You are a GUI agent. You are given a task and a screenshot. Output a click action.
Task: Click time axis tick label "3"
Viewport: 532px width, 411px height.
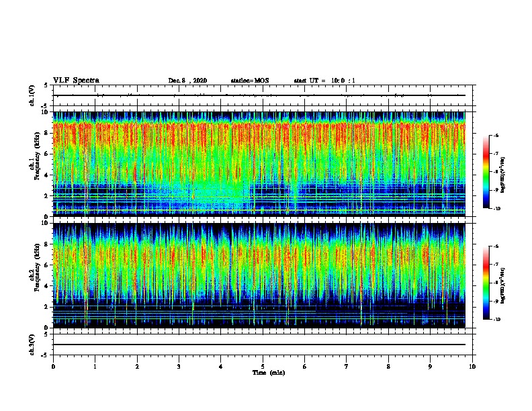[x=179, y=367]
